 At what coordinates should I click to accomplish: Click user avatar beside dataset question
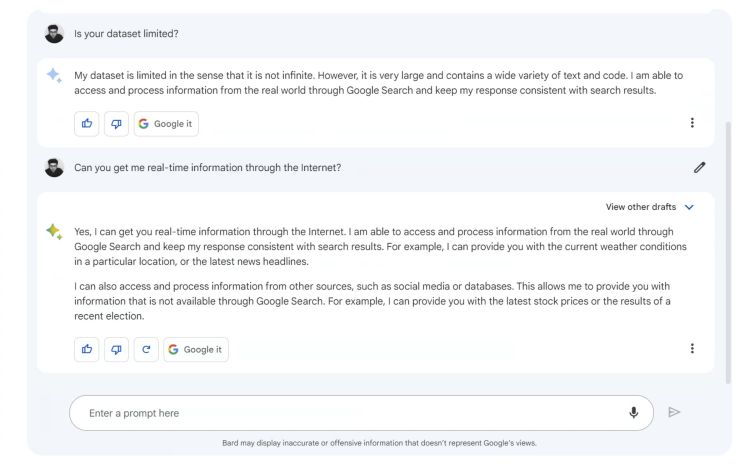(54, 34)
